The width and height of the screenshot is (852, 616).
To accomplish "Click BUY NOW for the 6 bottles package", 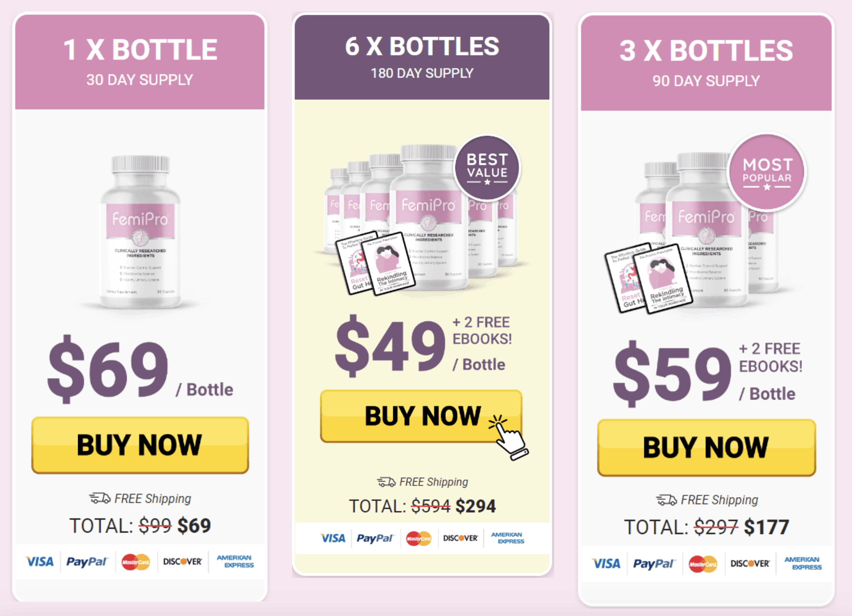I will click(421, 416).
